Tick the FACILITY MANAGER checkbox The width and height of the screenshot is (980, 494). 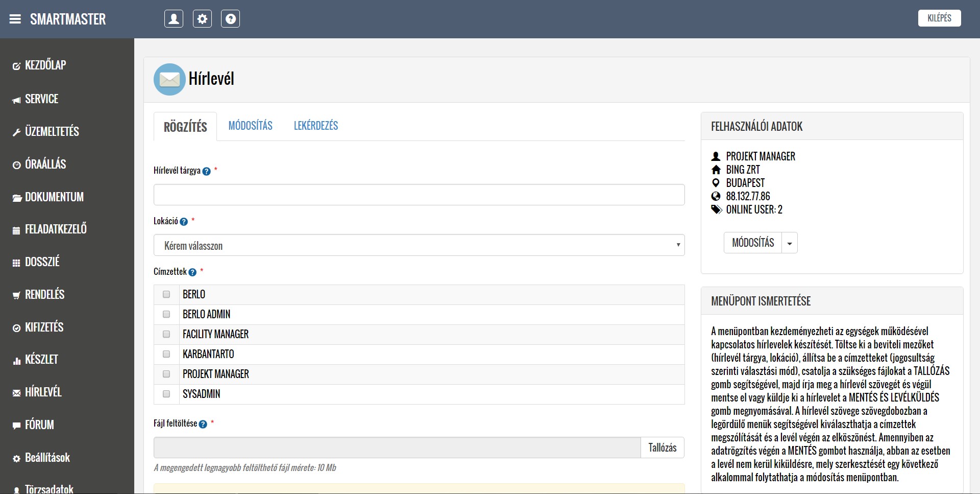[x=166, y=334]
